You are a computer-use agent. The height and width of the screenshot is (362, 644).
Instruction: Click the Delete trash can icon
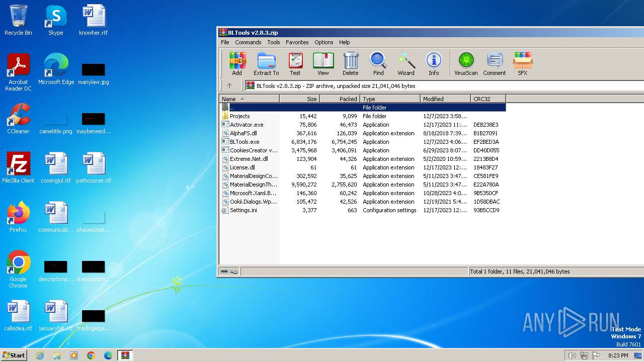click(x=351, y=64)
